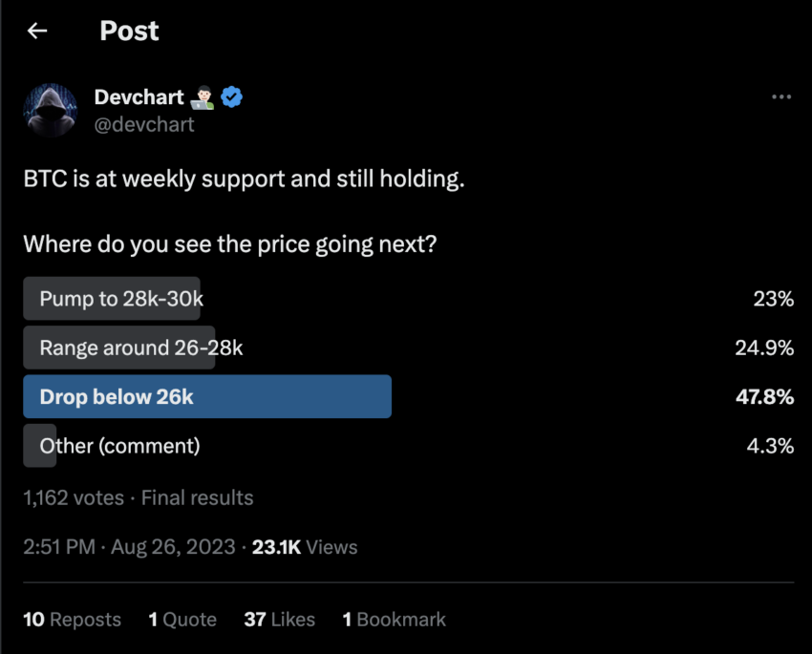This screenshot has width=812, height=654.
Task: Click the "1,162 votes" text
Action: coord(72,497)
